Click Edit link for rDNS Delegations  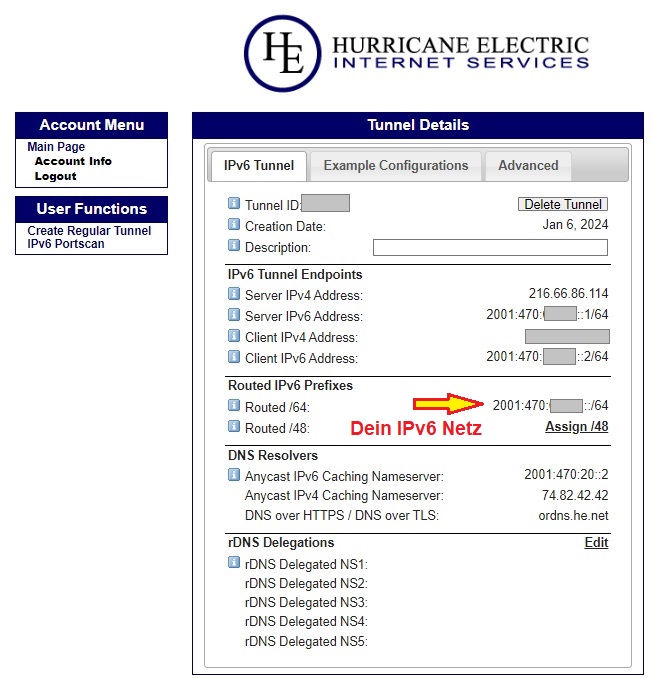[x=596, y=542]
